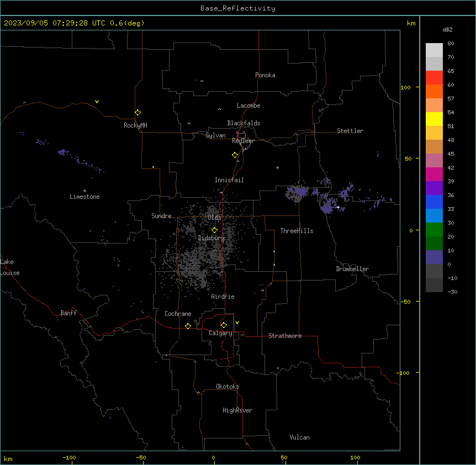This screenshot has height=465, width=476.
Task: Select the purple 36-39 dBZ swatch
Action: click(434, 188)
